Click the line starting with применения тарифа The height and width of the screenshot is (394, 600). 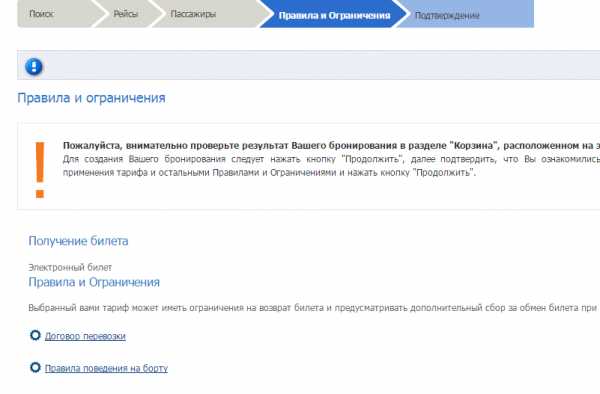(269, 173)
